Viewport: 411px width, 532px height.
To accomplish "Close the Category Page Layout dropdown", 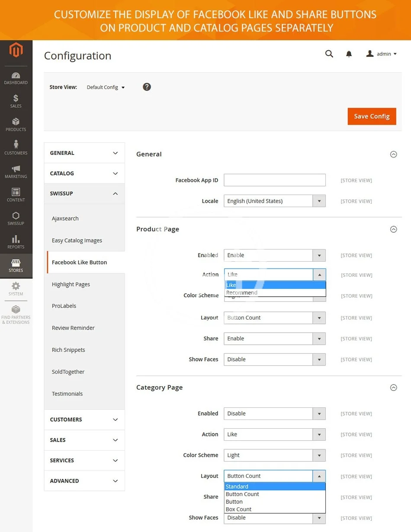I will click(x=275, y=476).
